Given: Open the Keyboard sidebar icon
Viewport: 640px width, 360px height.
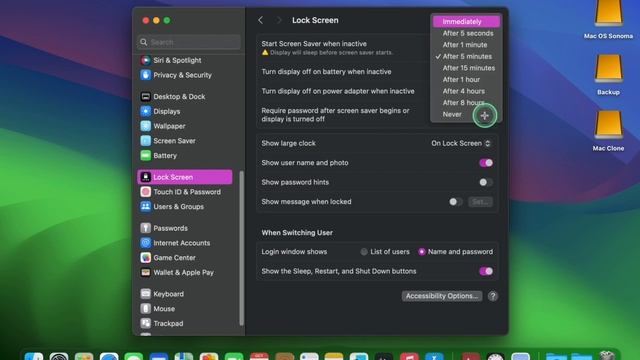Looking at the screenshot, I should [x=145, y=294].
